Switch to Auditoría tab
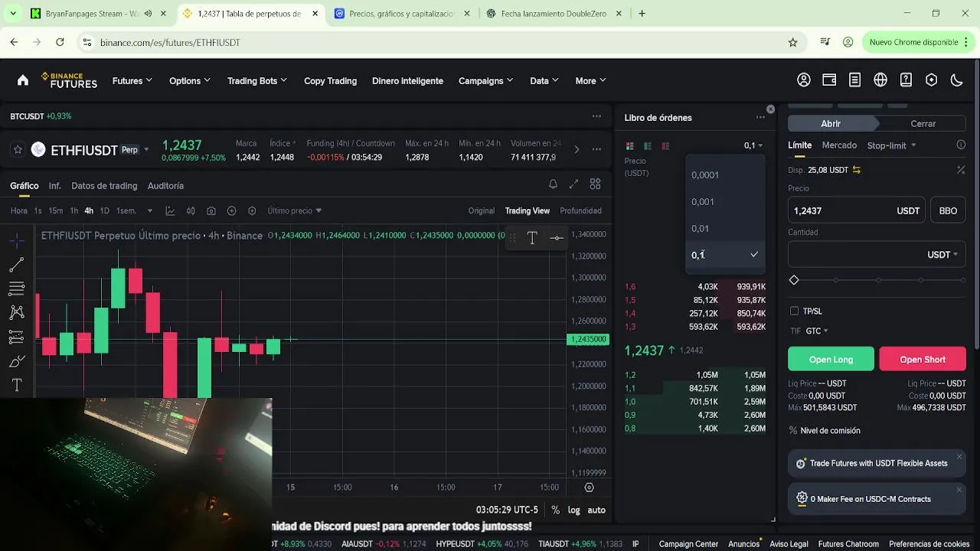This screenshot has width=980, height=551. pyautogui.click(x=165, y=185)
